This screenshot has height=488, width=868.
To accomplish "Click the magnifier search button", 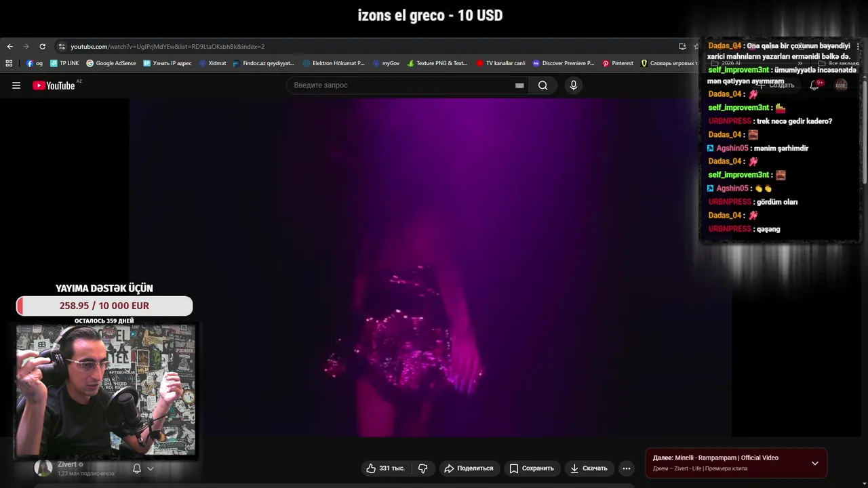I will (542, 85).
